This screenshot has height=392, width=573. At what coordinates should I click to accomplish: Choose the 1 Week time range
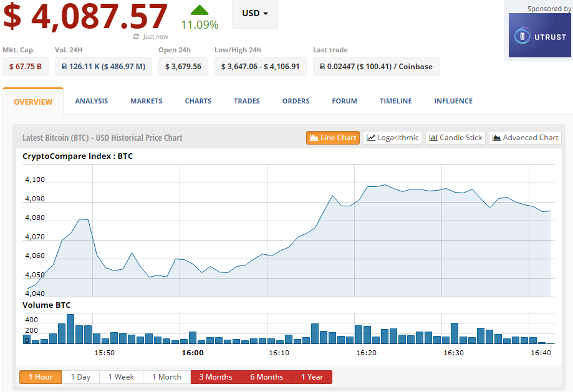point(121,377)
